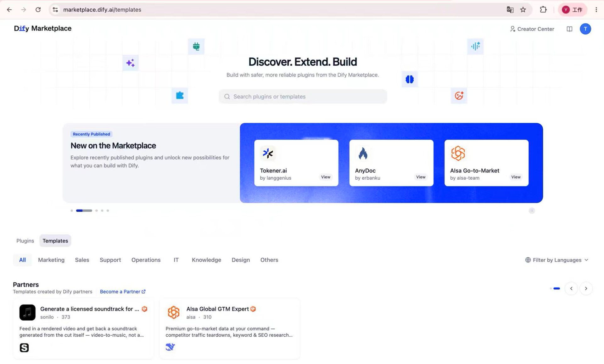Bookmark this page with the star icon
604x364 pixels.
tap(523, 10)
